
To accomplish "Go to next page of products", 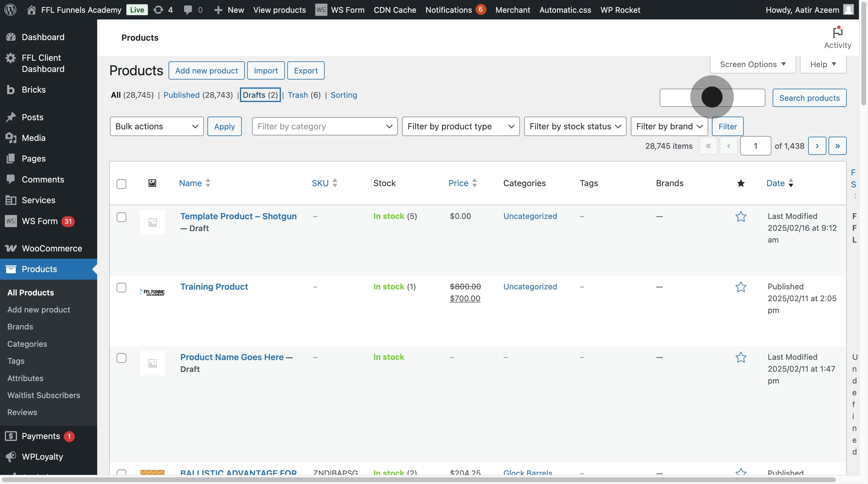I will point(817,146).
